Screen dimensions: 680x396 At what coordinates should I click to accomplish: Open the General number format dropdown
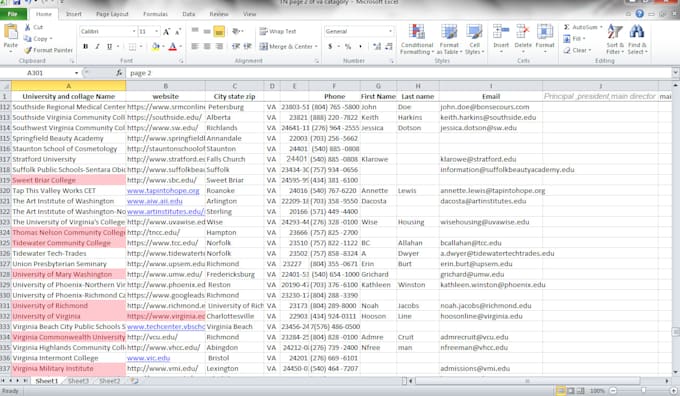coord(390,32)
